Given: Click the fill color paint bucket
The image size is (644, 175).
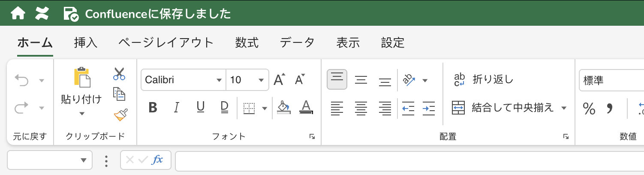Looking at the screenshot, I should pyautogui.click(x=284, y=108).
